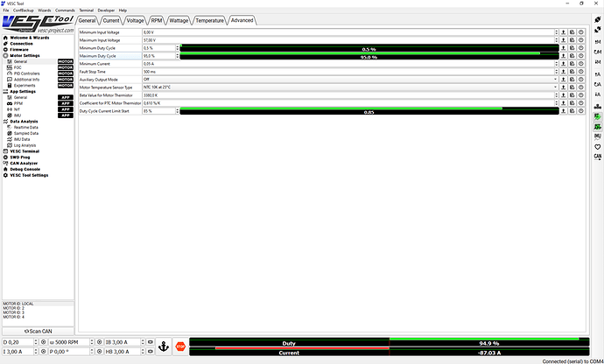The width and height of the screenshot is (604, 364).
Task: Open the Developer menu
Action: click(106, 10)
